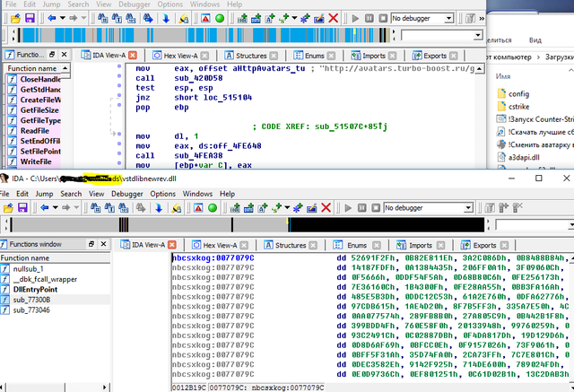The image size is (574, 392).
Task: Click call sub_420D58 line in upper IDA
Action: coord(179,78)
